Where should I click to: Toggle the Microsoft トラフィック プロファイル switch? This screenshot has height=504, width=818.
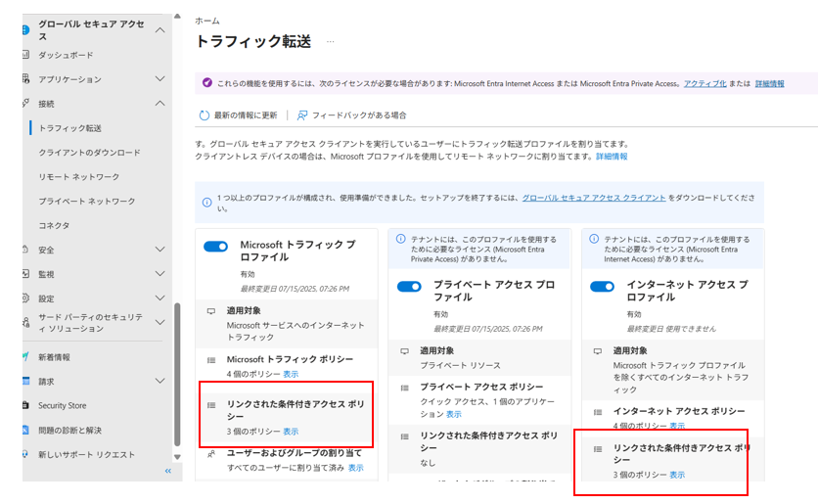pyautogui.click(x=215, y=248)
